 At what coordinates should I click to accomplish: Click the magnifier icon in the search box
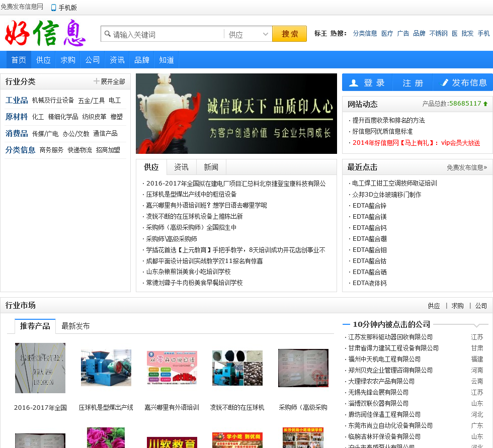pyautogui.click(x=108, y=34)
